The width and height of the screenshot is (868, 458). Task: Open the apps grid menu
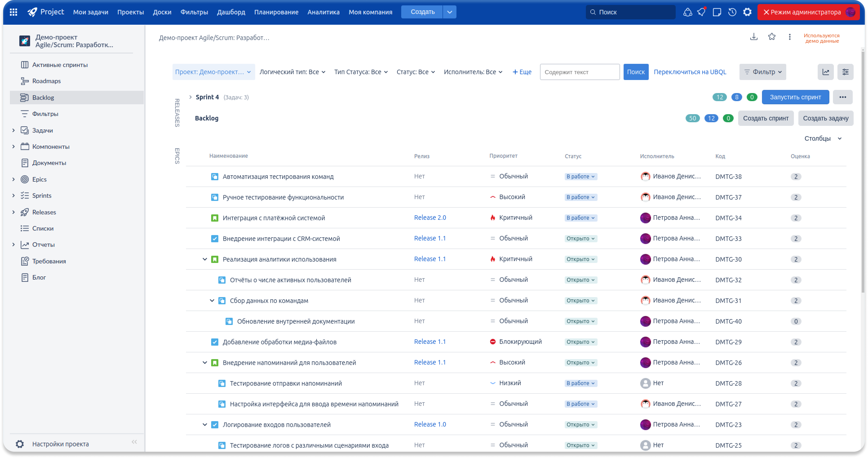pos(13,12)
